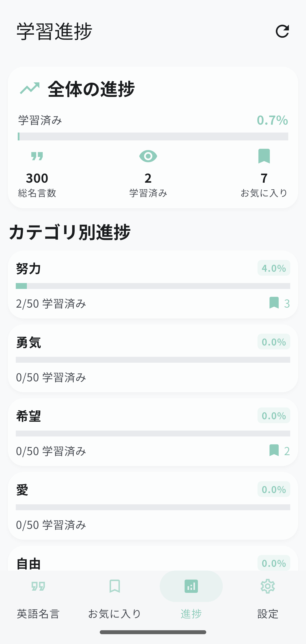Click the 努力 category progress bar

point(153,286)
